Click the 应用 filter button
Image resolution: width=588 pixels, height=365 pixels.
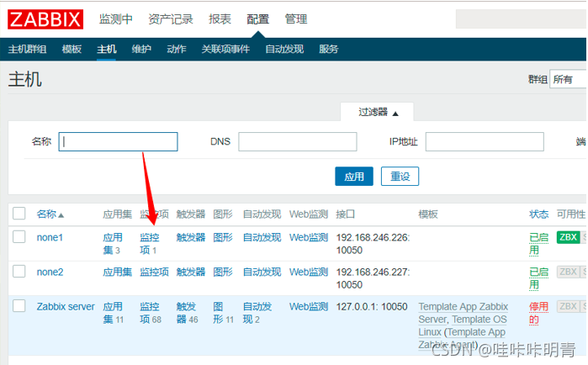tap(354, 176)
